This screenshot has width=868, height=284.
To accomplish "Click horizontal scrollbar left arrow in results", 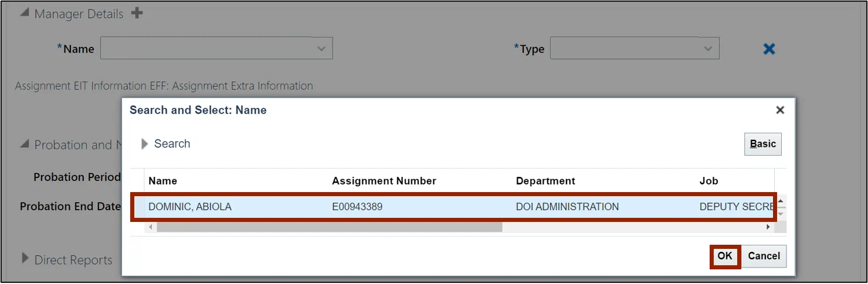I will tap(151, 227).
